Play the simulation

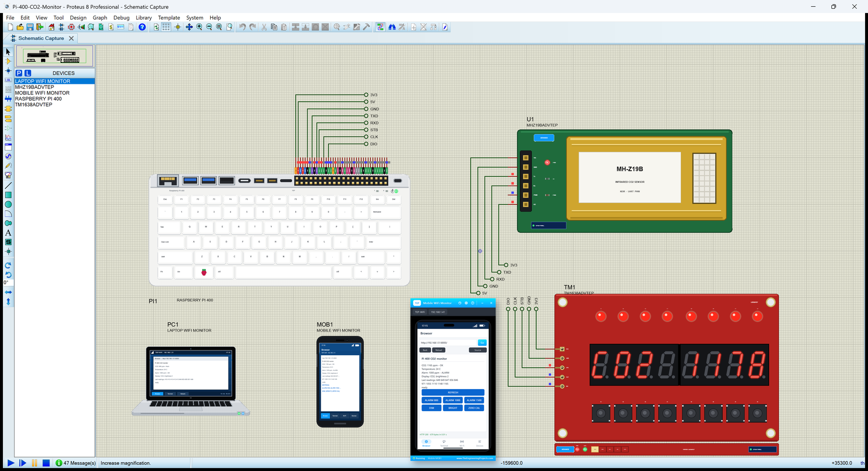click(11, 463)
